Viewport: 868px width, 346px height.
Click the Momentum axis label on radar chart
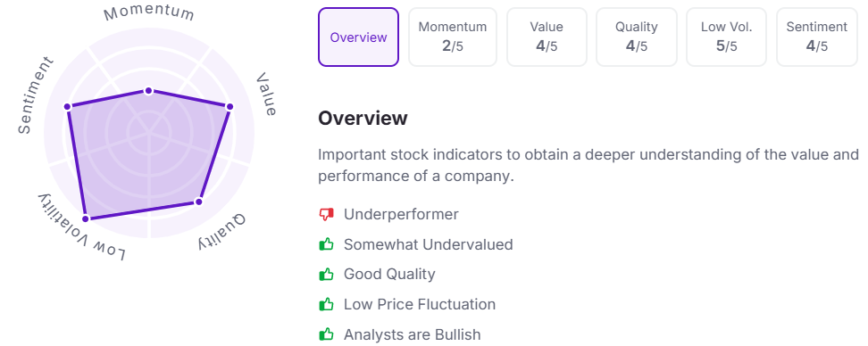click(149, 12)
